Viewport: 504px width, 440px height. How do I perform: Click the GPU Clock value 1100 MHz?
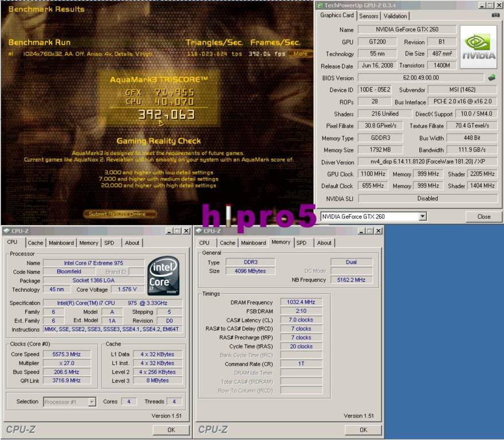(x=373, y=174)
